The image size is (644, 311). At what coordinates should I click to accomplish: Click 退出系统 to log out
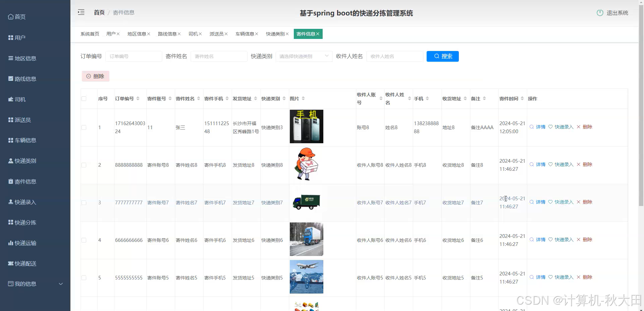pos(617,13)
